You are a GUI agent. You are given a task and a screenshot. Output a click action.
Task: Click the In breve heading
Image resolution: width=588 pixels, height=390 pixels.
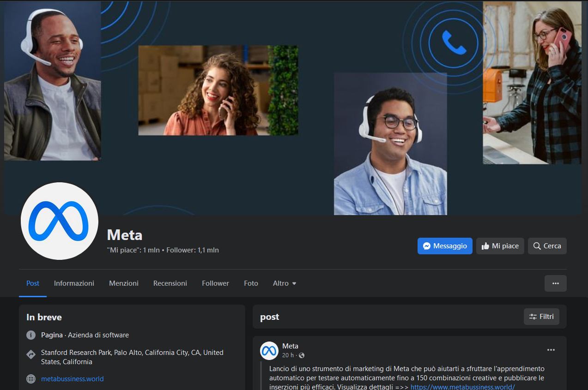pos(44,317)
